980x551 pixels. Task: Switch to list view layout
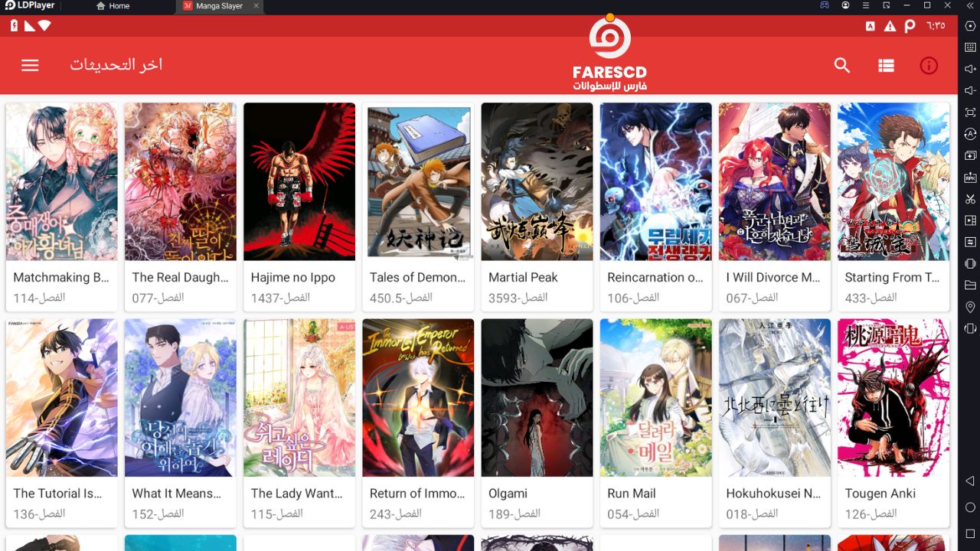(x=886, y=65)
